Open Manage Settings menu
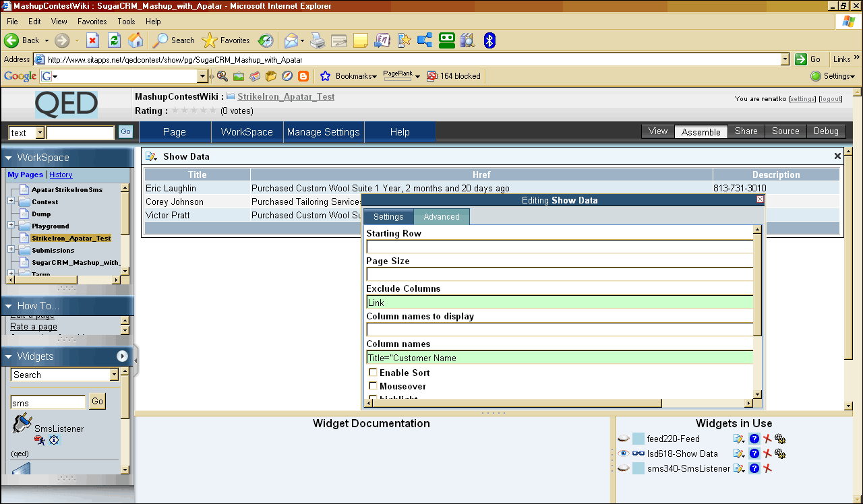Screen dimensions: 863x504 (324, 132)
